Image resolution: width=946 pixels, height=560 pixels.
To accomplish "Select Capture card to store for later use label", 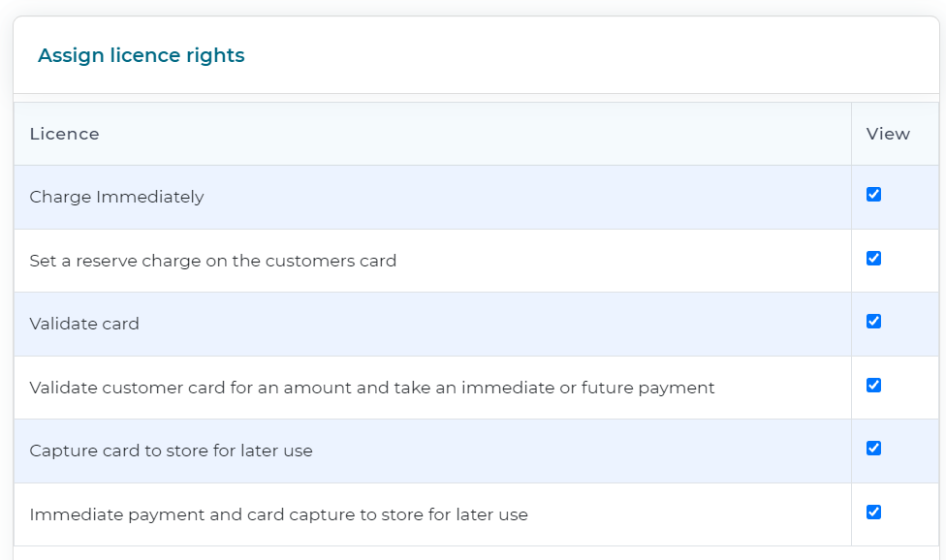I will tap(171, 451).
